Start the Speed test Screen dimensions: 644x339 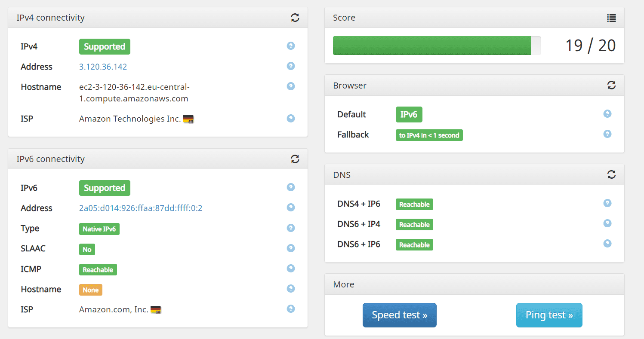point(399,315)
